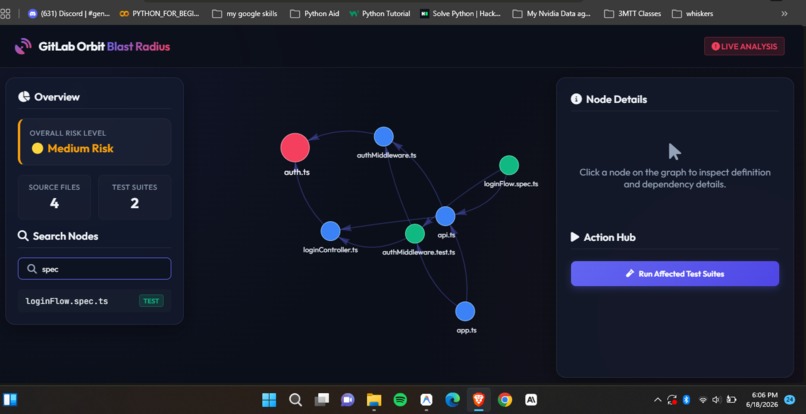Click the Medium Risk label

coord(81,149)
